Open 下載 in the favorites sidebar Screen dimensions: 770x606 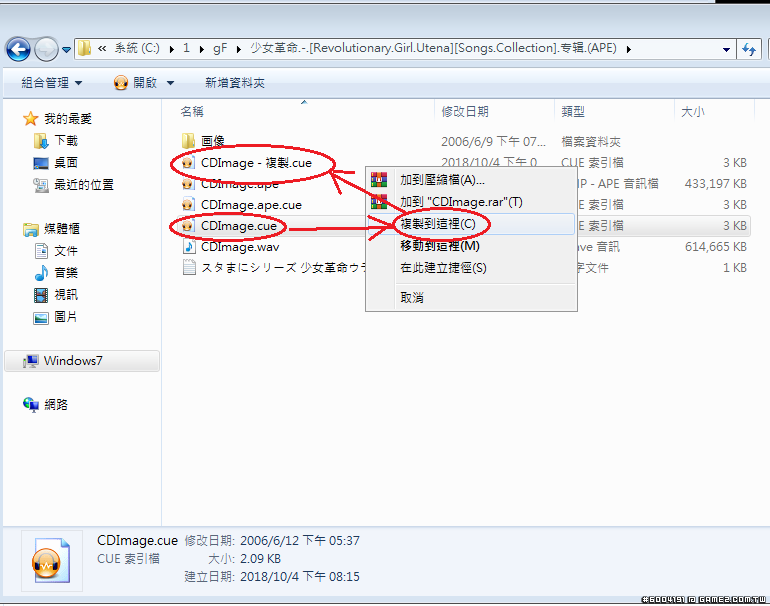click(66, 141)
